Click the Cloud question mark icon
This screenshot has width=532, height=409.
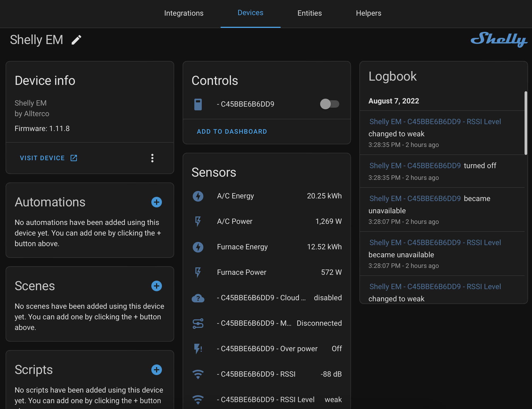pos(198,298)
